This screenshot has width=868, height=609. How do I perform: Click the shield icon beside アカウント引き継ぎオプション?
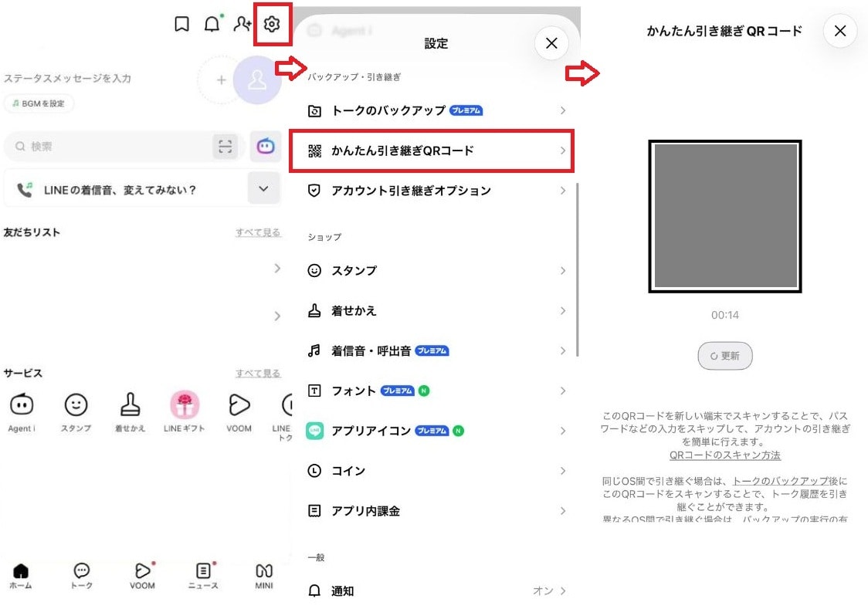click(x=314, y=191)
